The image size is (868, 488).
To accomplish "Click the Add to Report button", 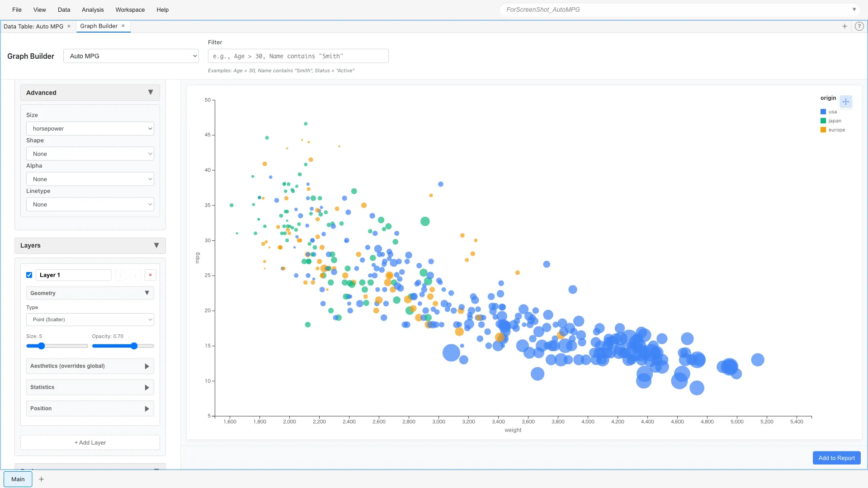I will coord(836,458).
